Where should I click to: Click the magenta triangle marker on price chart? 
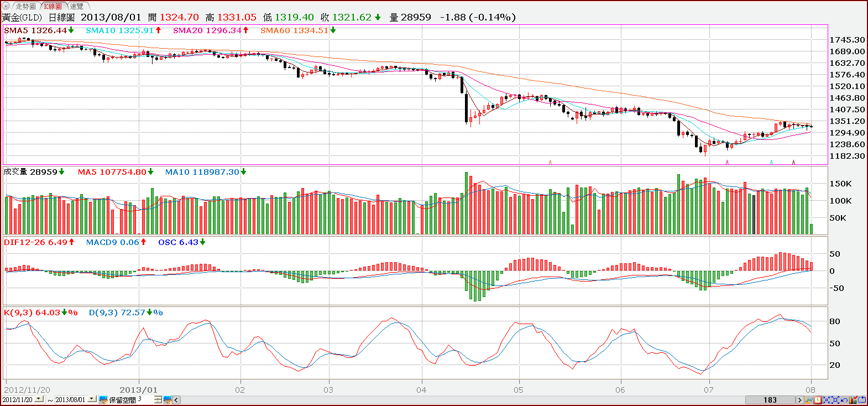727,163
